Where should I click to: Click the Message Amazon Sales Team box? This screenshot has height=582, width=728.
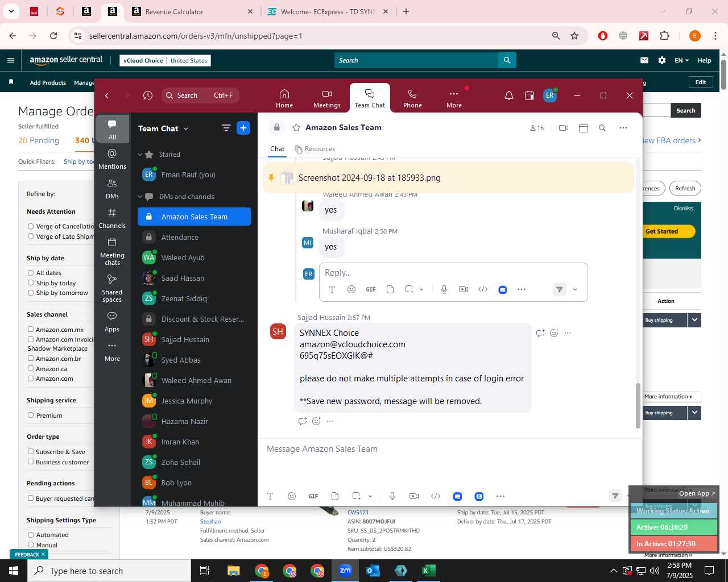point(449,449)
